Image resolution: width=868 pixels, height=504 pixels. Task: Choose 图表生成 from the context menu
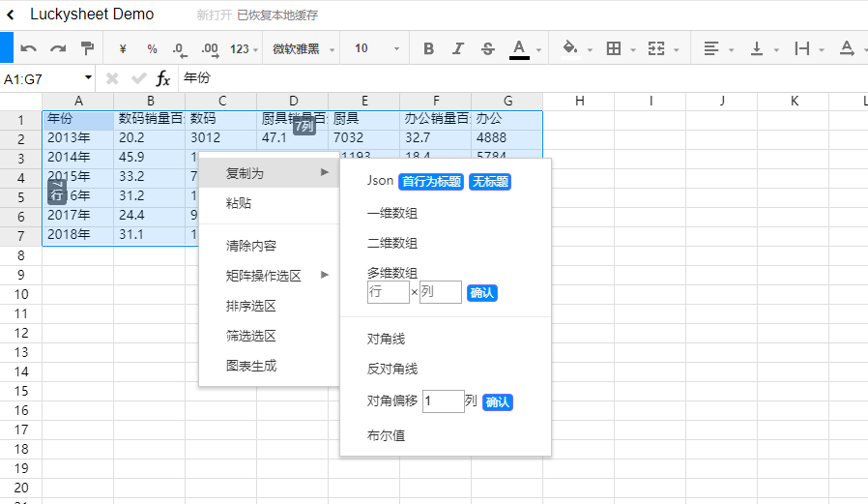coord(269,365)
